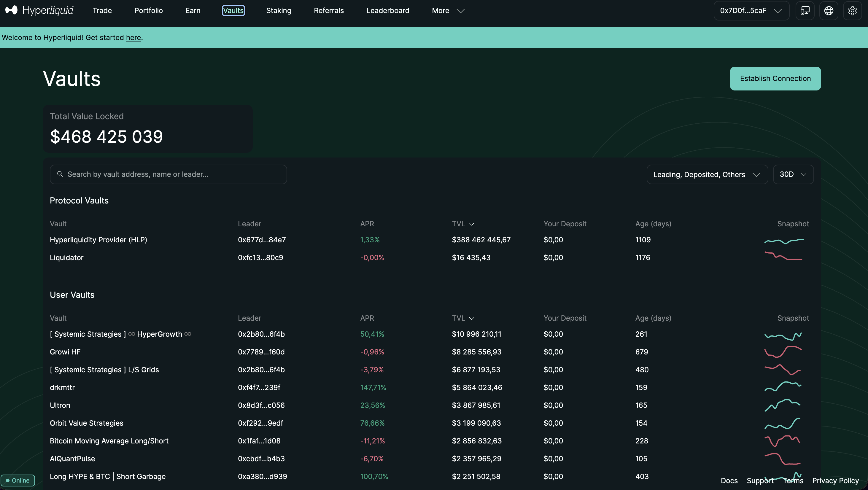Click the Hyperliquid logo
This screenshot has width=868, height=490.
click(x=39, y=10)
